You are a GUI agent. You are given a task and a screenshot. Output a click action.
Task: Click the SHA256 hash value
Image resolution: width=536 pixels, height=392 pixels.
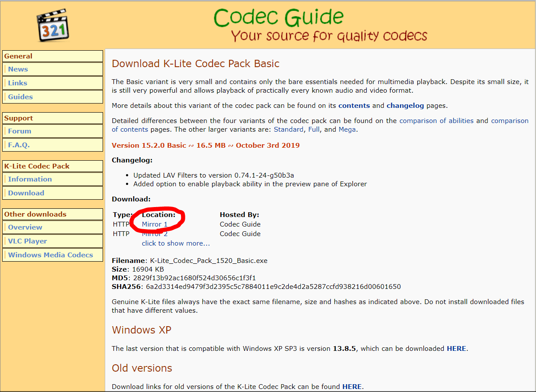click(273, 287)
